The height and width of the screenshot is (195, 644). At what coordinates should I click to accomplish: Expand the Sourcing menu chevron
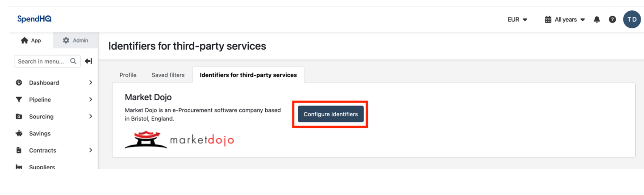90,116
